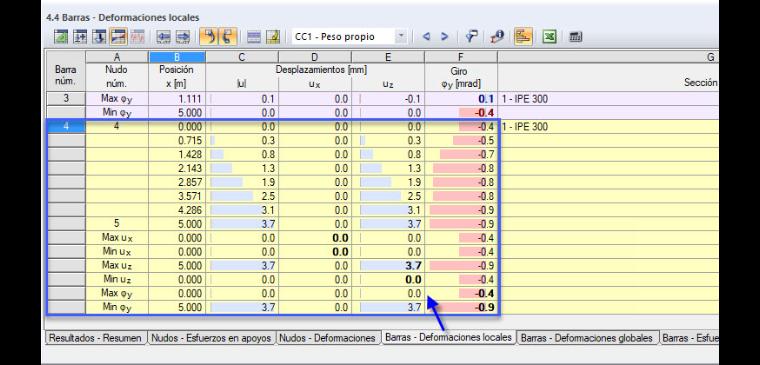Click the green edit-table icon in the toolbar
This screenshot has height=365, width=760.
(x=61, y=36)
